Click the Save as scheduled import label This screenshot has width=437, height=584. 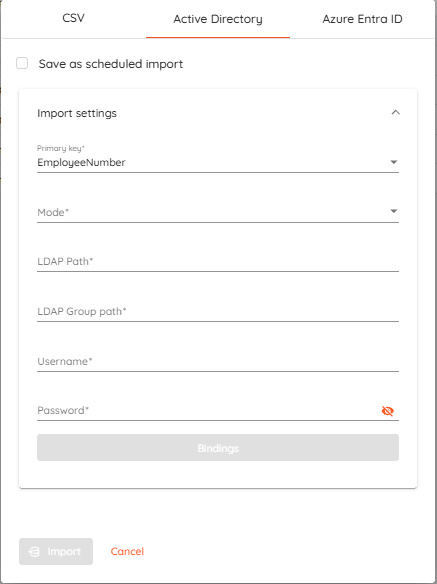[111, 64]
